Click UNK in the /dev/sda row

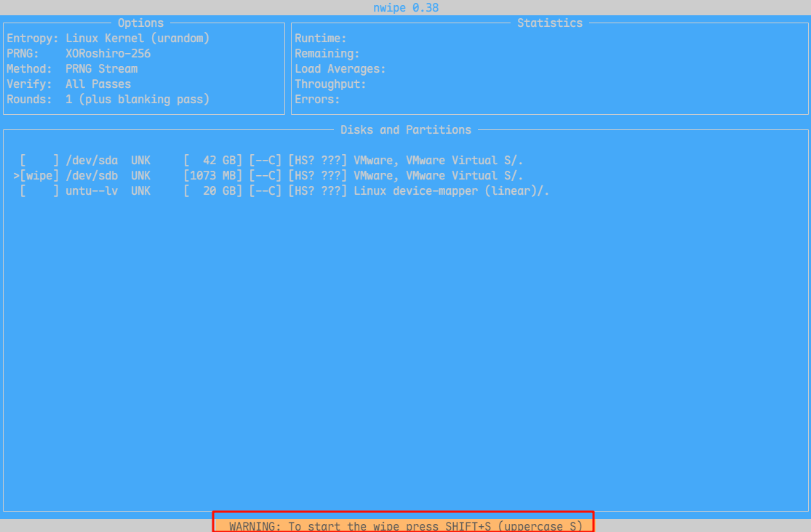tap(140, 161)
